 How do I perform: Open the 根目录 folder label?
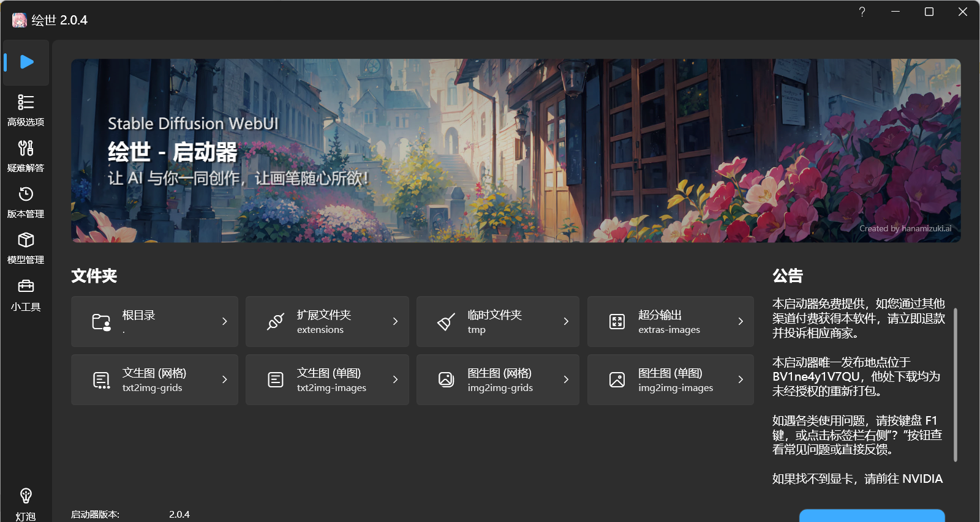click(138, 315)
